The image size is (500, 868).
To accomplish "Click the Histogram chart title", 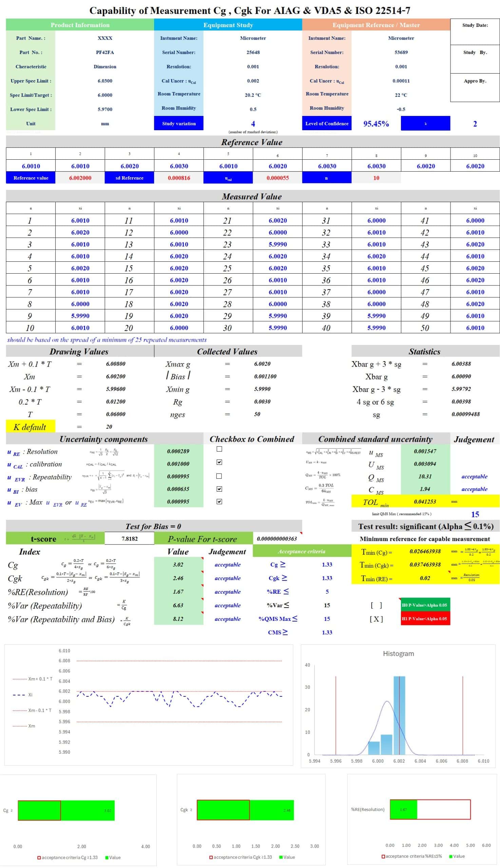I will 398,653.
